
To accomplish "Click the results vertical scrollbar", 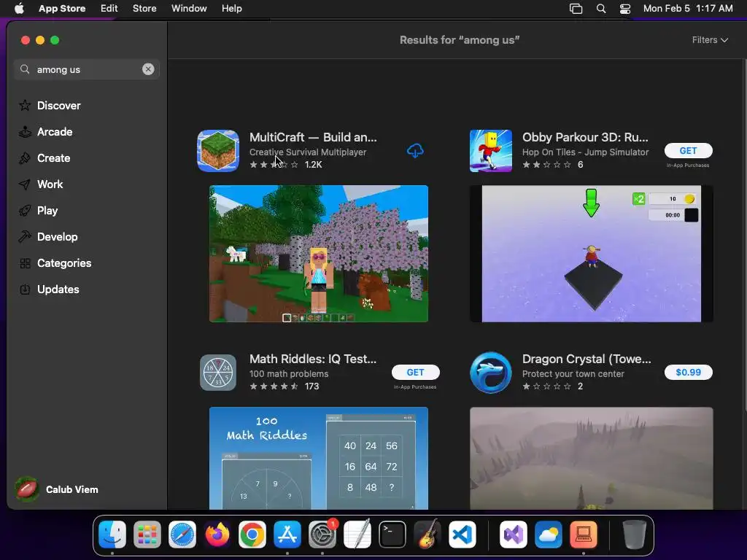I will [744, 236].
